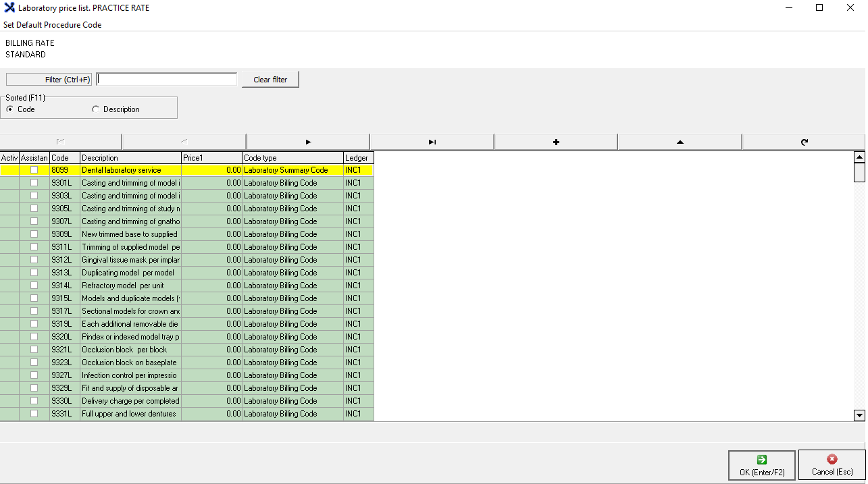Click the Cancel (Esc) button
Screen dimensions: 868x484
click(x=832, y=465)
